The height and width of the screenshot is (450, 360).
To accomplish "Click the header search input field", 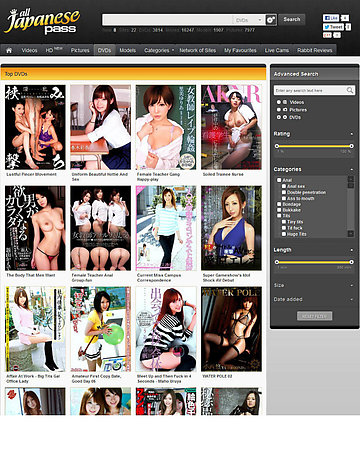I will 167,20.
